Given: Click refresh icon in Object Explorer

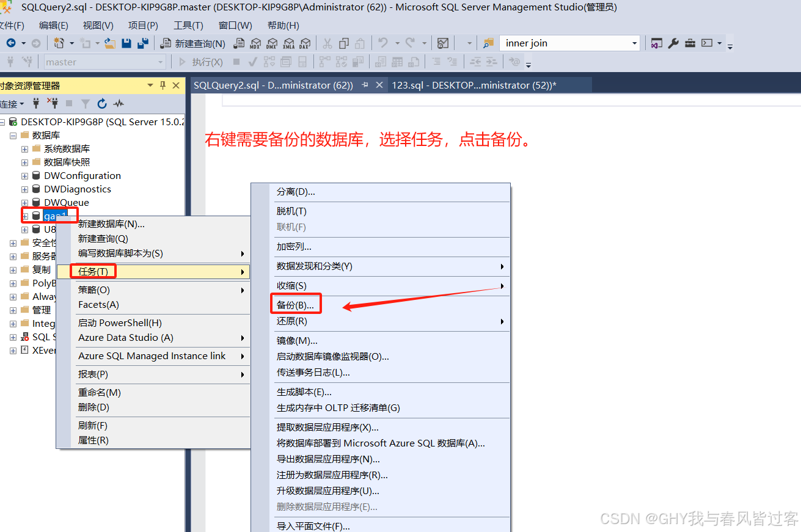Looking at the screenshot, I should (102, 104).
